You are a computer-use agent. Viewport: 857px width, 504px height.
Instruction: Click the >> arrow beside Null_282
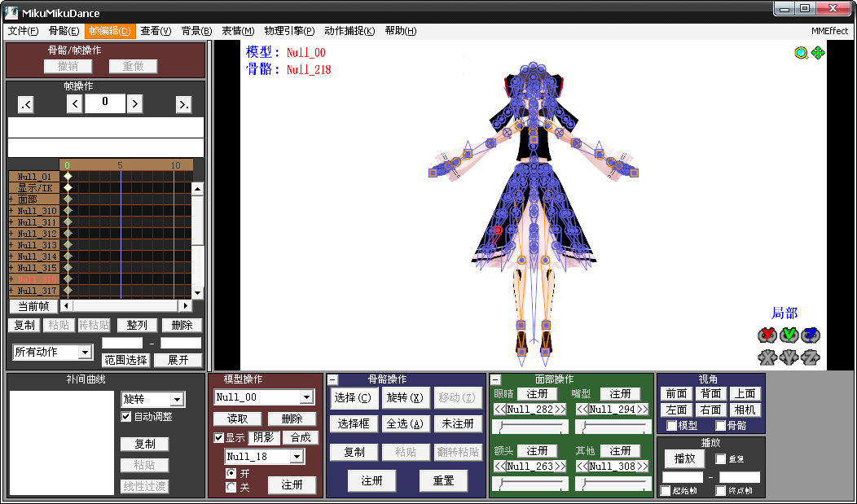(560, 409)
